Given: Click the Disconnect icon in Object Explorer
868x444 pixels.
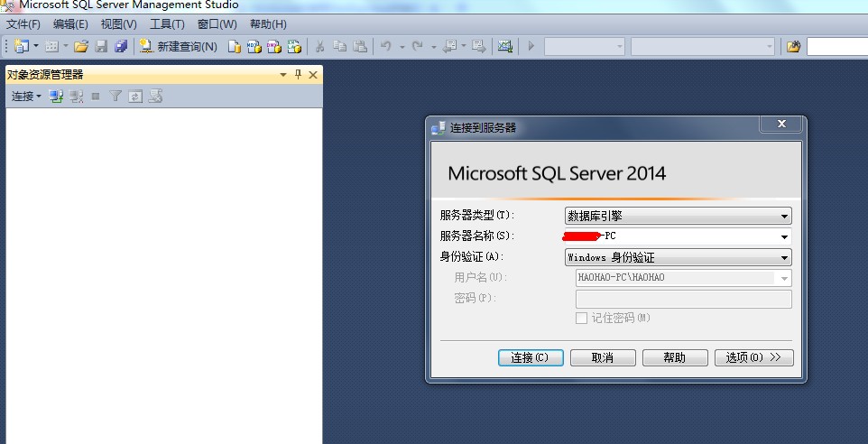Looking at the screenshot, I should (x=76, y=97).
